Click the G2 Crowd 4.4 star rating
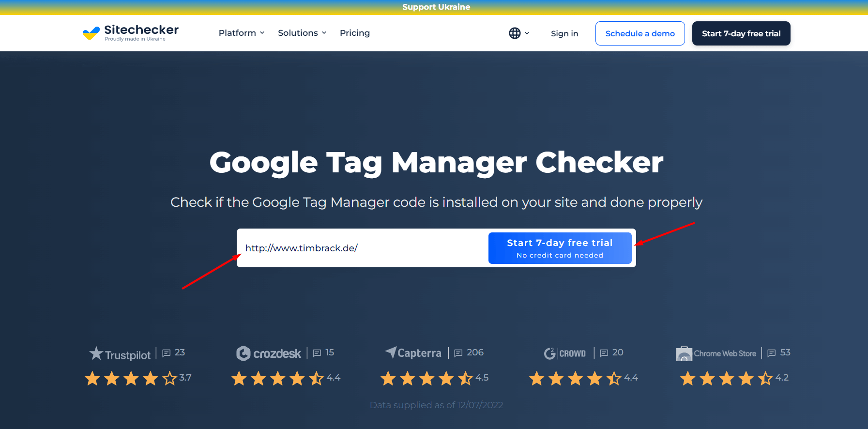 (583, 378)
